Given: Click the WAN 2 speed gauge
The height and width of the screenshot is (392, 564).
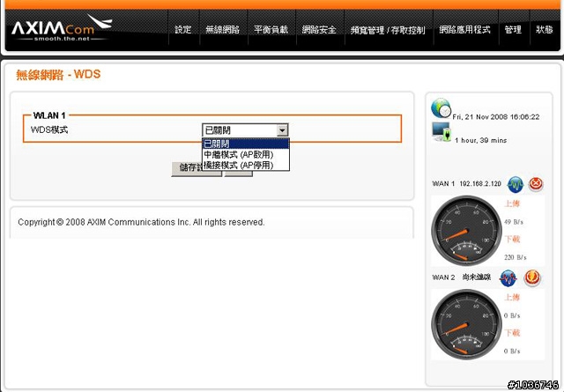Looking at the screenshot, I should click(466, 325).
